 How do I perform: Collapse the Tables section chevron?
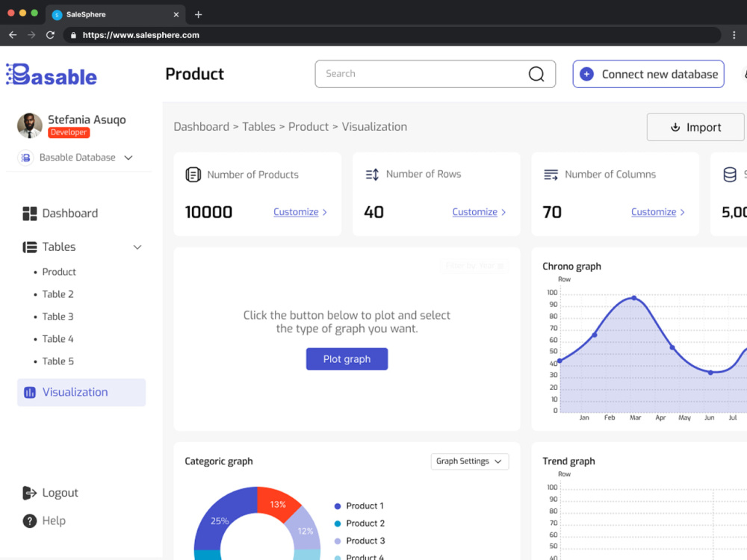(x=137, y=247)
